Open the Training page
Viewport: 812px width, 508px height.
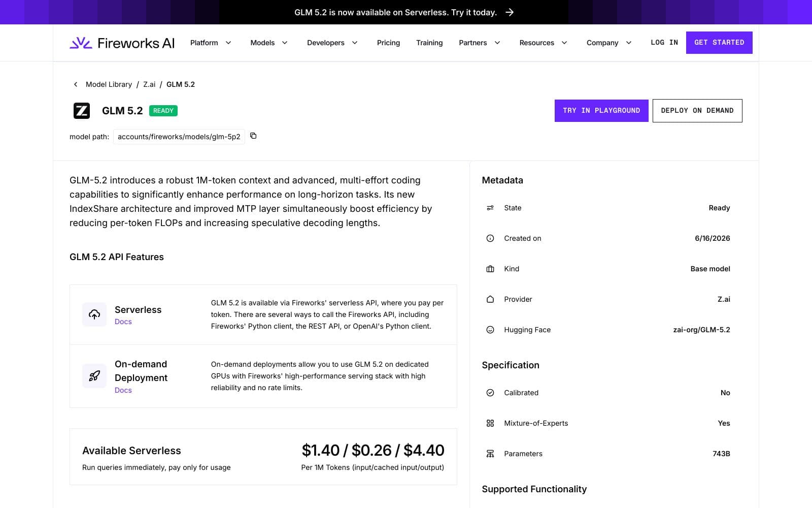pyautogui.click(x=429, y=43)
